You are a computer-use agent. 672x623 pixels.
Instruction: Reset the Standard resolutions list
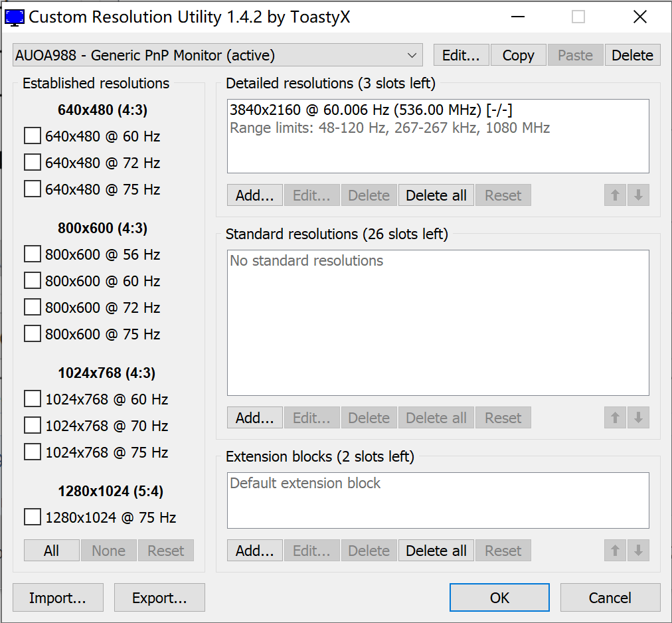pos(503,418)
